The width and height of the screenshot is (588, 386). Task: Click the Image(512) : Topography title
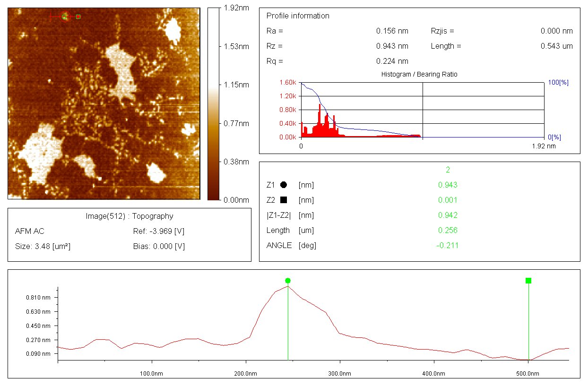[x=129, y=216]
